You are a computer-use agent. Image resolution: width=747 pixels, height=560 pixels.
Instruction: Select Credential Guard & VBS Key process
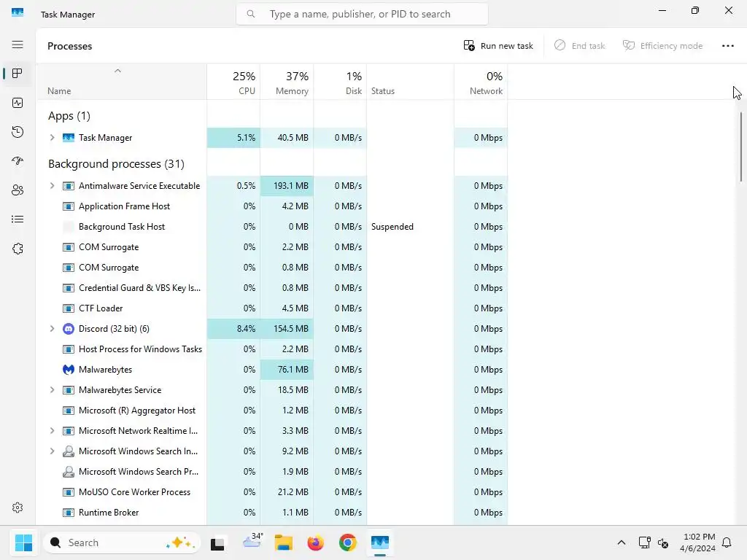click(x=271, y=287)
